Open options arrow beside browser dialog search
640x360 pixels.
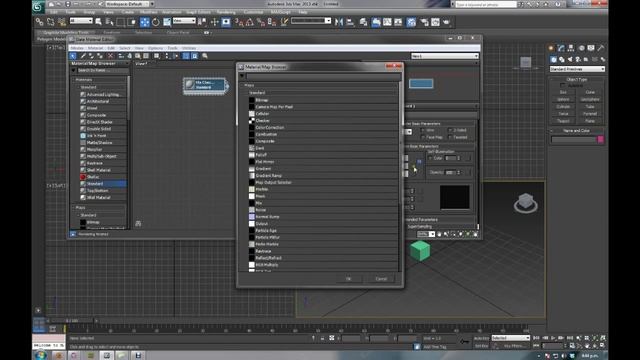(x=242, y=76)
